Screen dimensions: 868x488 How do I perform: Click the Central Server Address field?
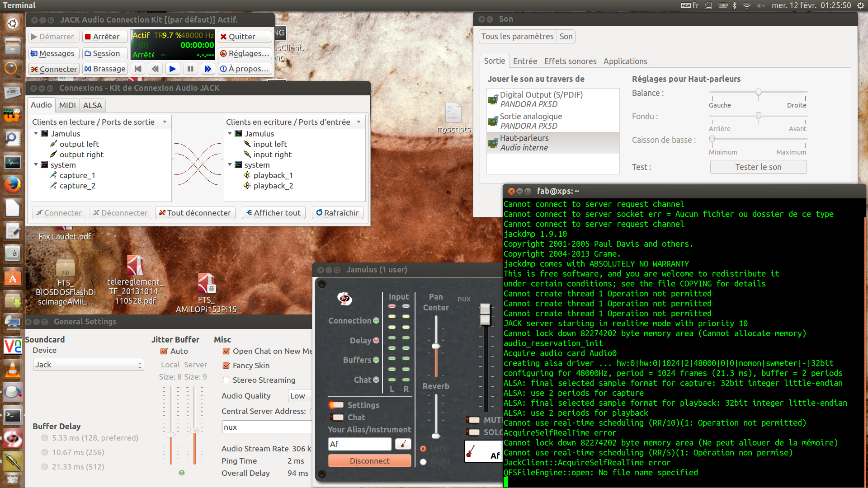267,427
